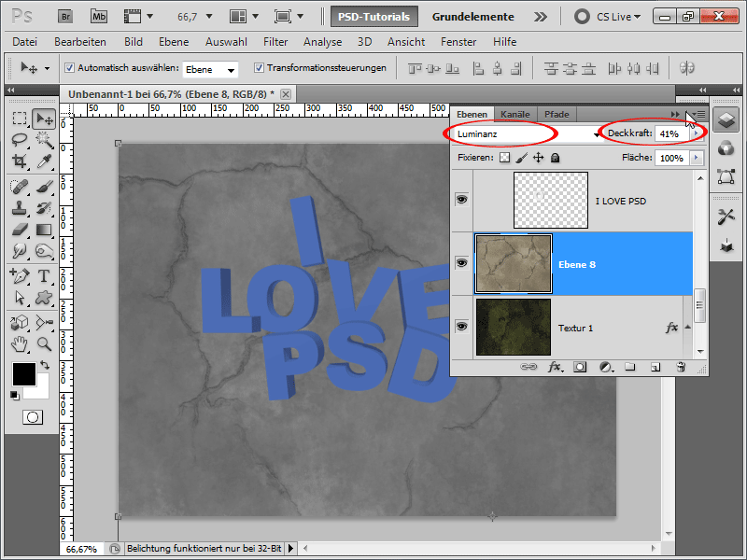The height and width of the screenshot is (560, 747).
Task: Select the Path Selection tool
Action: (x=20, y=298)
